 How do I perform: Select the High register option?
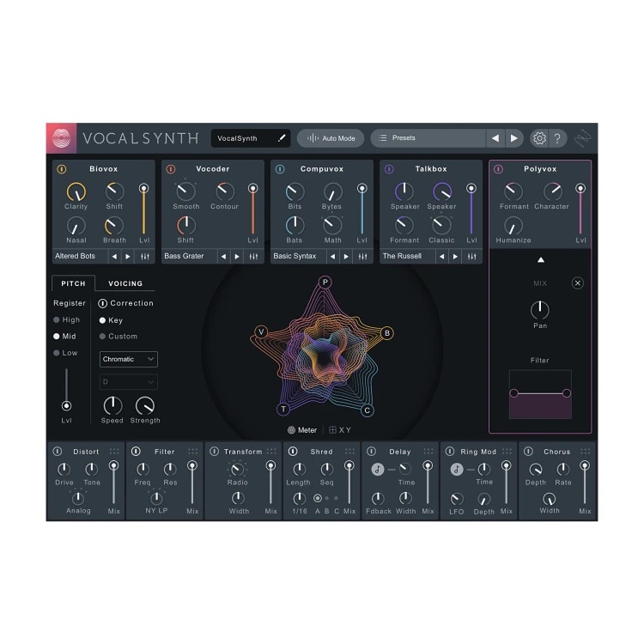click(66, 319)
